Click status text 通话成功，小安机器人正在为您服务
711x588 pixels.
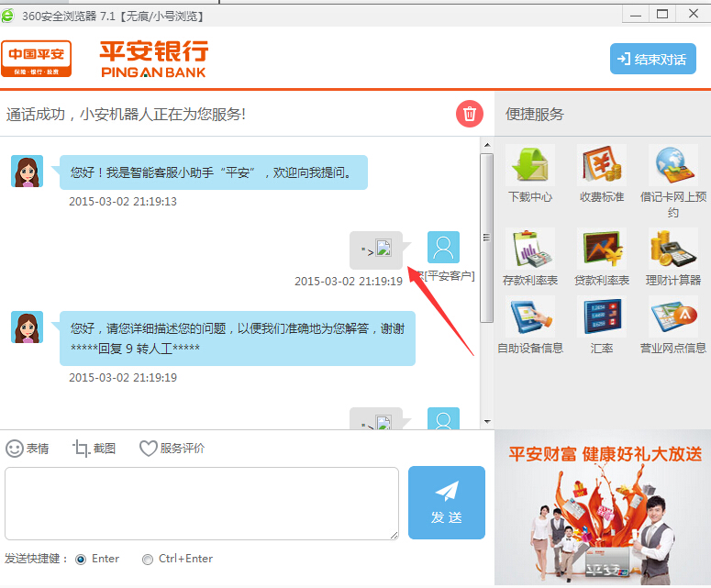(126, 114)
